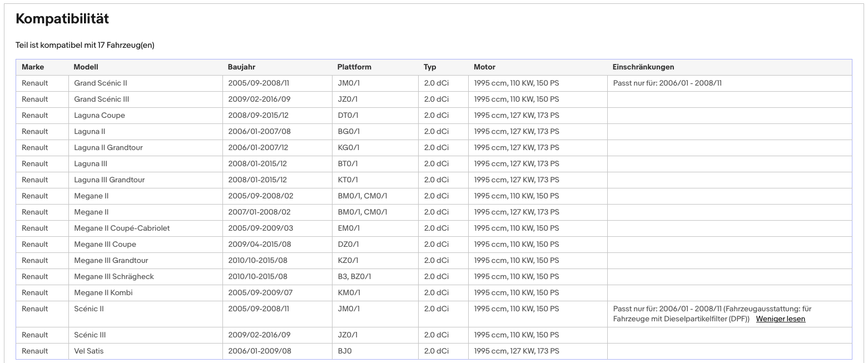The image size is (868, 363).
Task: Click the '2006/01-2007/08' year cell
Action: click(x=277, y=131)
